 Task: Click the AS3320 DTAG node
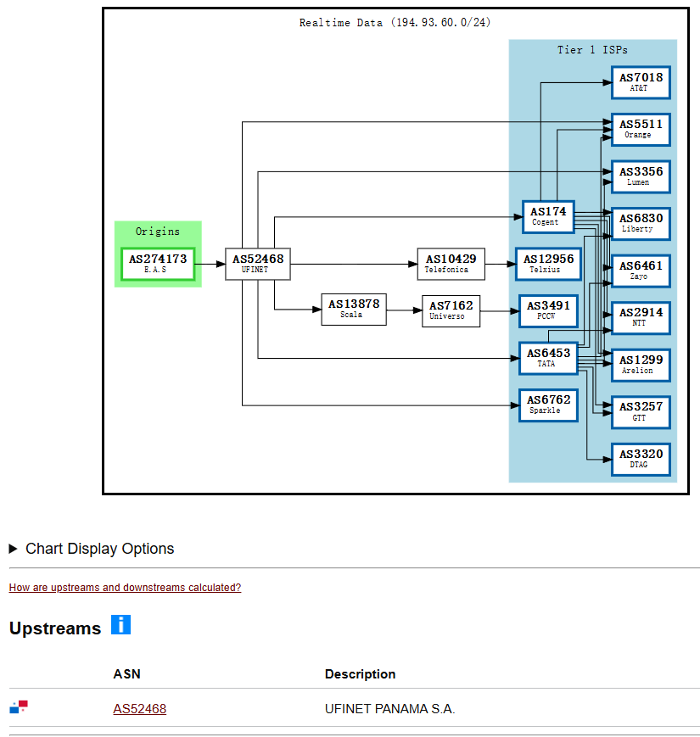click(x=641, y=459)
